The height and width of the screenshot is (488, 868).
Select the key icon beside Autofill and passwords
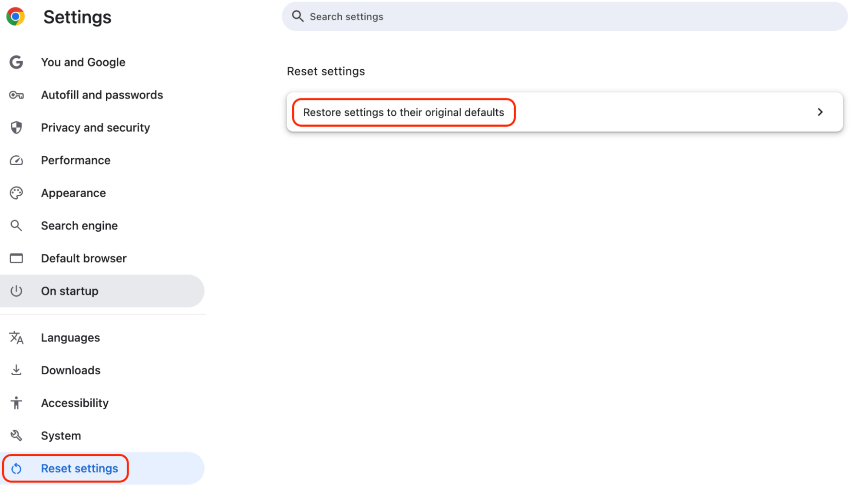pos(16,95)
